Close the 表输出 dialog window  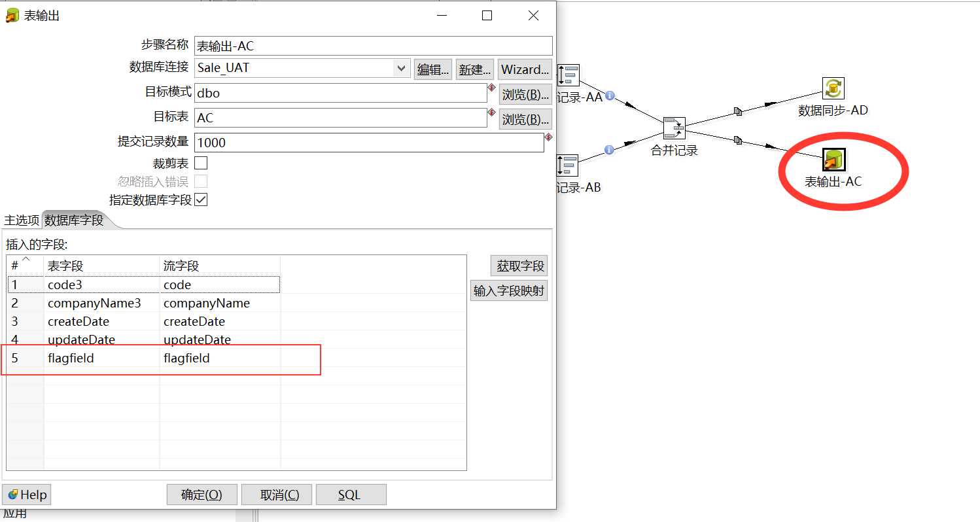[534, 16]
